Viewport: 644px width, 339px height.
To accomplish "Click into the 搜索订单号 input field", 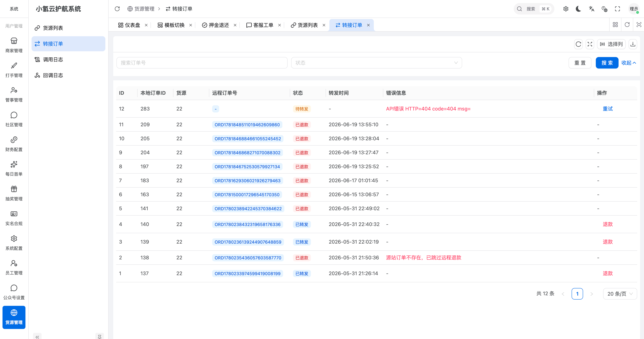I will [x=202, y=63].
